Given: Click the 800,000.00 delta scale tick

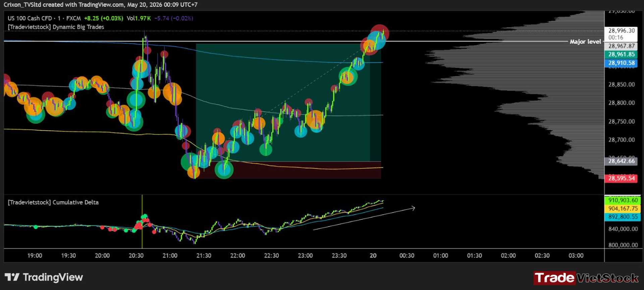Looking at the screenshot, I should (x=623, y=245).
